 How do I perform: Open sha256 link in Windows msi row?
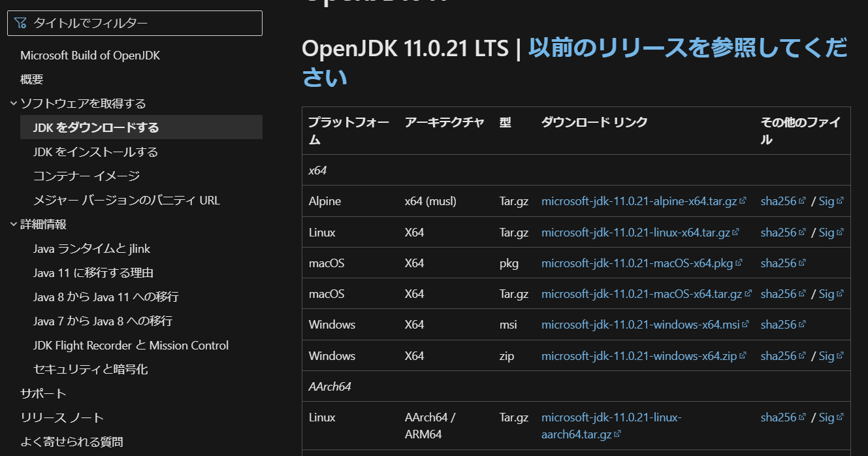[x=779, y=325]
